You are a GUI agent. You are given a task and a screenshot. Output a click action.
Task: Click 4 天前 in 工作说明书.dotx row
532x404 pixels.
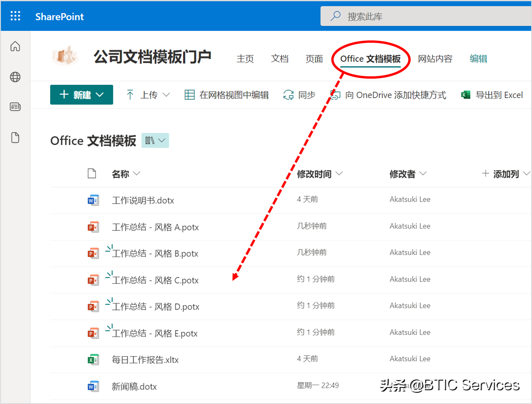click(x=308, y=199)
